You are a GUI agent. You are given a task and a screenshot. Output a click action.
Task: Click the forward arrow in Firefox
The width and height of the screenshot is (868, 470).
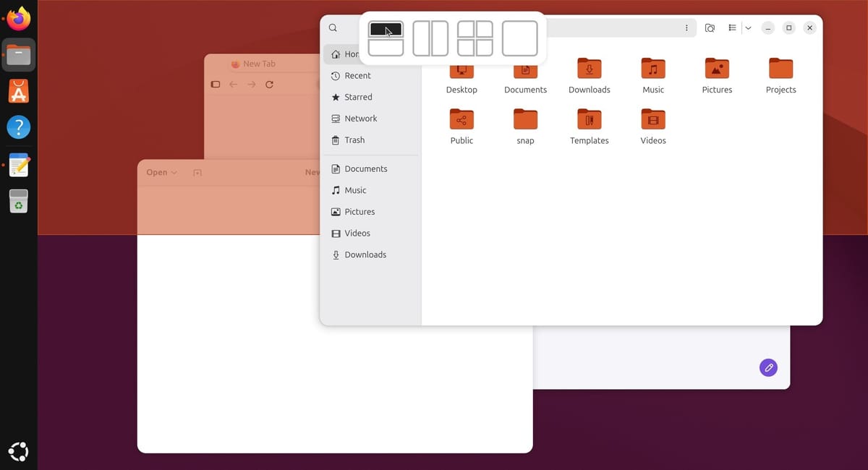coord(251,85)
